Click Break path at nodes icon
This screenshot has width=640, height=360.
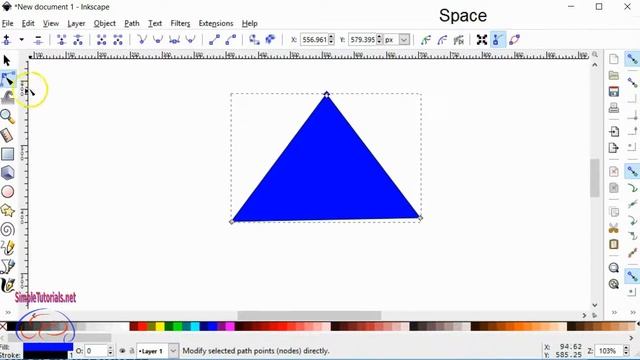click(78, 40)
